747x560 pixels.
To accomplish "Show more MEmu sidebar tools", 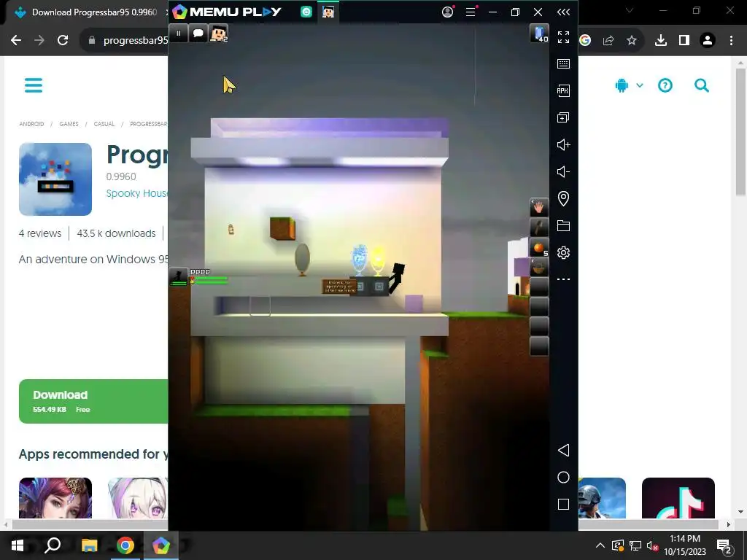I will (x=563, y=279).
